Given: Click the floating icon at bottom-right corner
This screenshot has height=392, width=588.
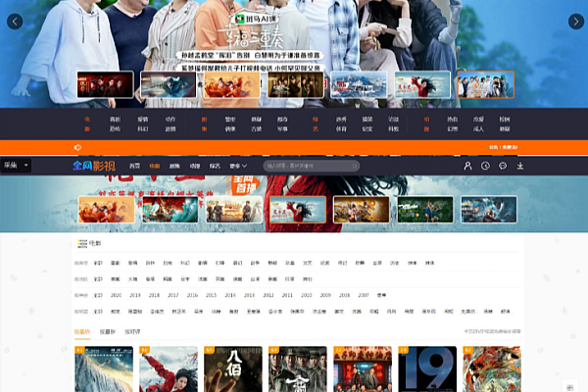Looking at the screenshot, I should [x=569, y=387].
